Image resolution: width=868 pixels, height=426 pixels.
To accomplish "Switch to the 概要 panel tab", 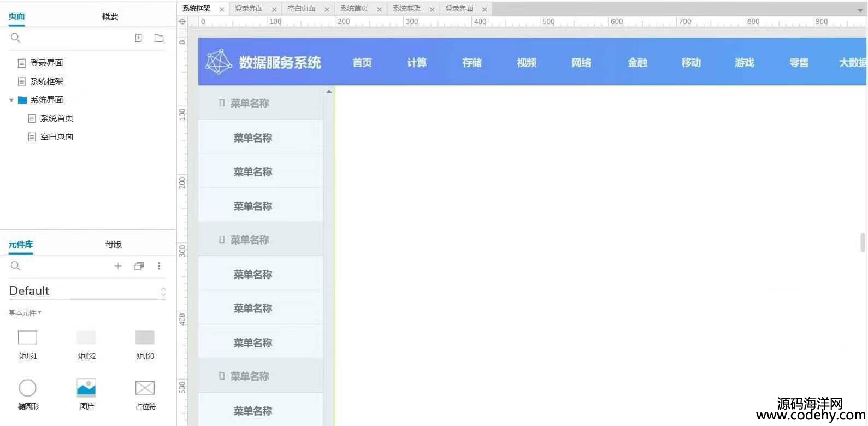I will point(110,16).
